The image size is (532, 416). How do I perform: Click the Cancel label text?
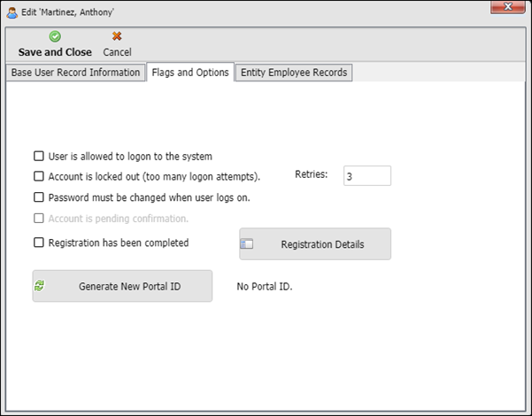click(117, 52)
